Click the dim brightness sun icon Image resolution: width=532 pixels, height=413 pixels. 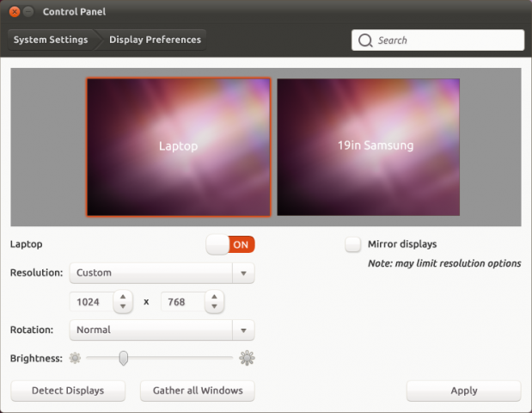coord(75,358)
